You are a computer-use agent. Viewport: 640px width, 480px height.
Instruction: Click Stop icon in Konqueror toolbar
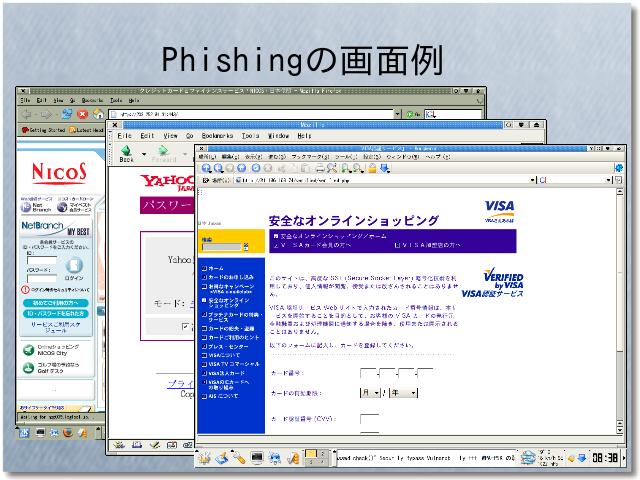click(268, 168)
